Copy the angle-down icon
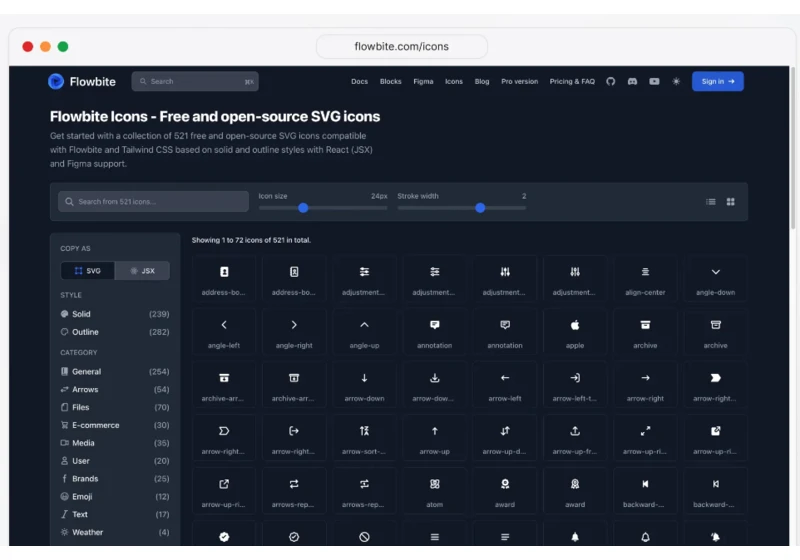 pos(715,279)
